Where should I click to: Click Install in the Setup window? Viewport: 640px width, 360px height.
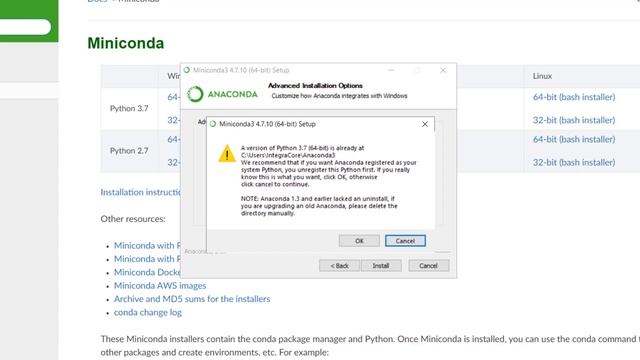[x=381, y=266]
